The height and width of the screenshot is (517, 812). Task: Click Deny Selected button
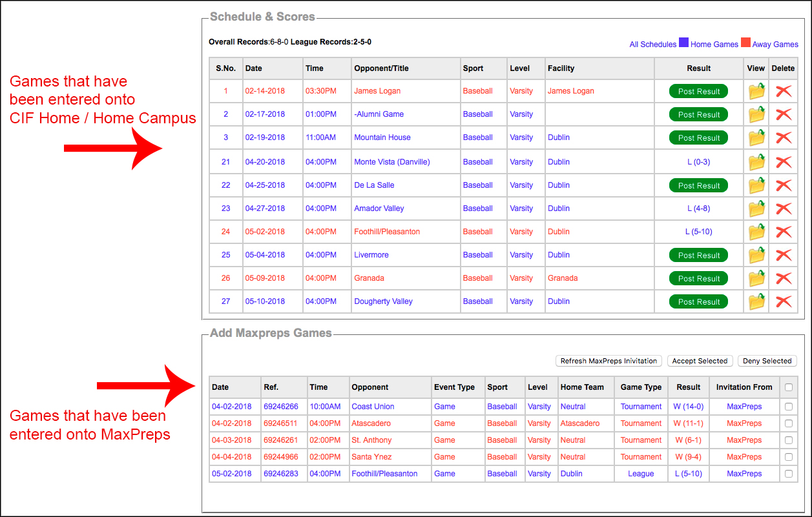pyautogui.click(x=767, y=361)
